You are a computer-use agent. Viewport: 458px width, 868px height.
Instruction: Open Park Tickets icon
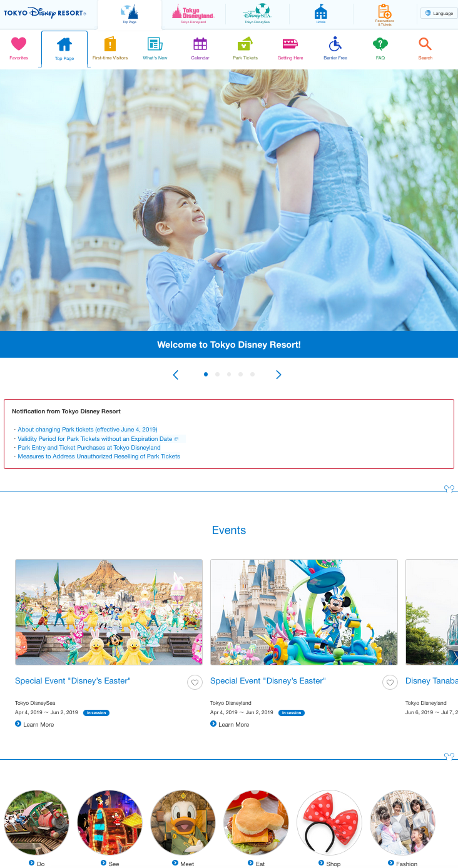point(245,44)
